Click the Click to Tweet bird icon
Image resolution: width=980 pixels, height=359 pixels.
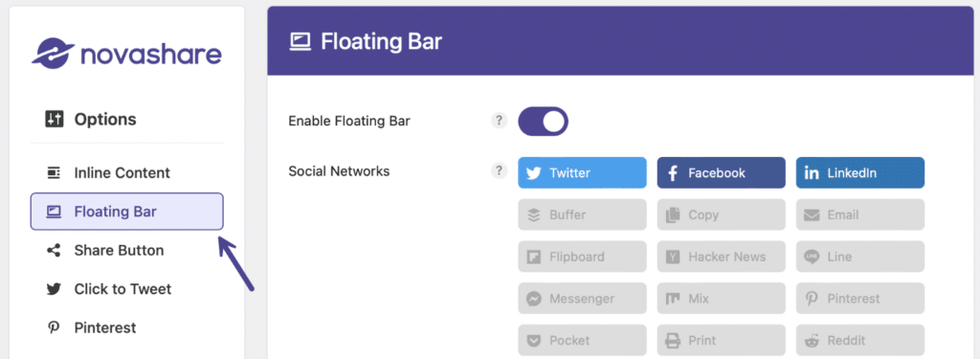tap(54, 289)
